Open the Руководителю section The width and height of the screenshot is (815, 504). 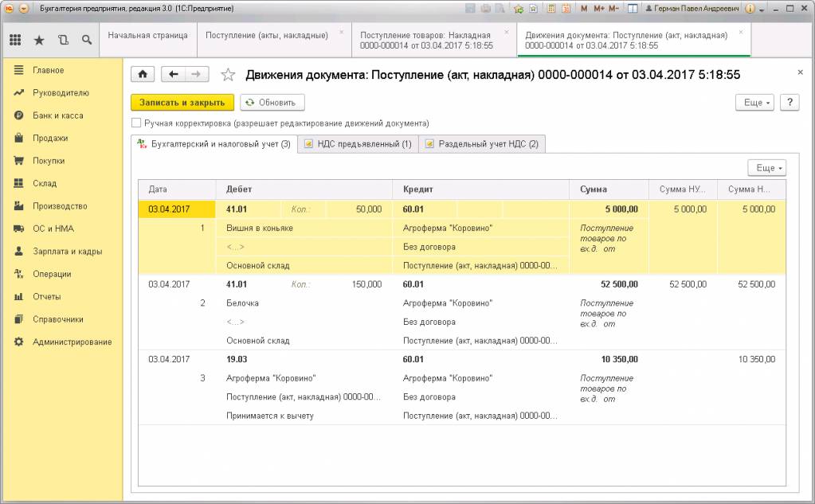click(x=61, y=93)
